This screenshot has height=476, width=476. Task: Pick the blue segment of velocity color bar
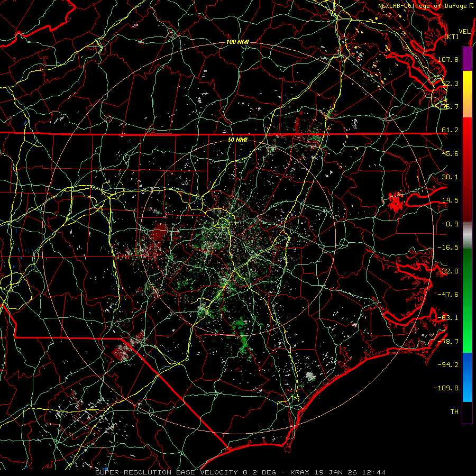click(x=467, y=377)
